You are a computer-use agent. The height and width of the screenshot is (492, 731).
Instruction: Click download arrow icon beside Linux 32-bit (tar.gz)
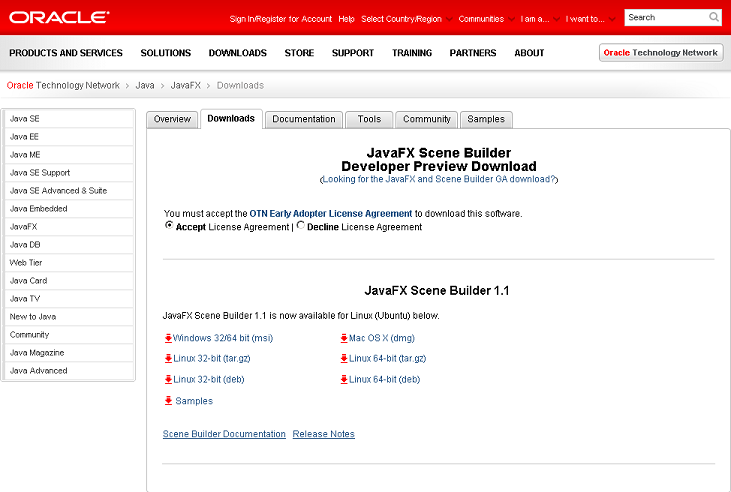[168, 359]
